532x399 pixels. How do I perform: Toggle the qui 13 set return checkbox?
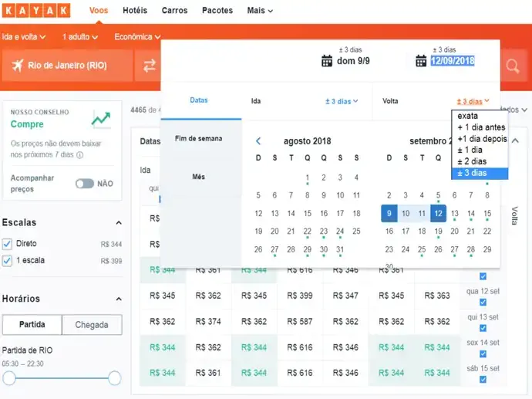tap(483, 328)
